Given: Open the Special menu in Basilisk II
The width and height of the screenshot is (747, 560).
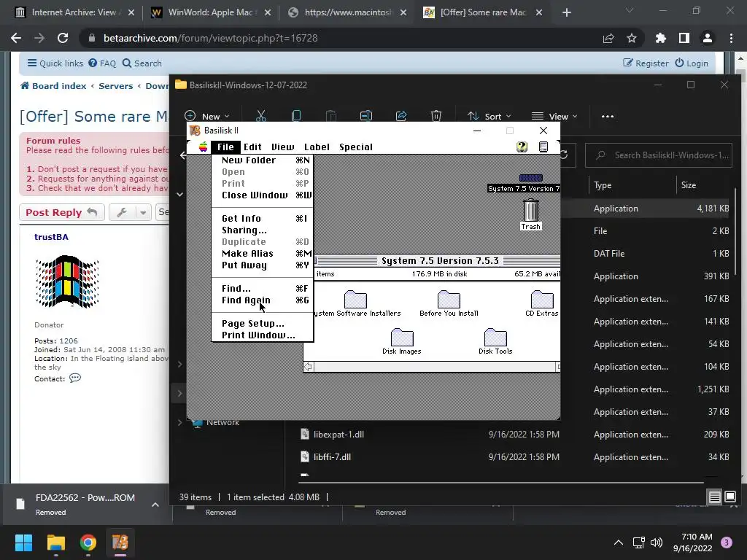Looking at the screenshot, I should tap(356, 147).
